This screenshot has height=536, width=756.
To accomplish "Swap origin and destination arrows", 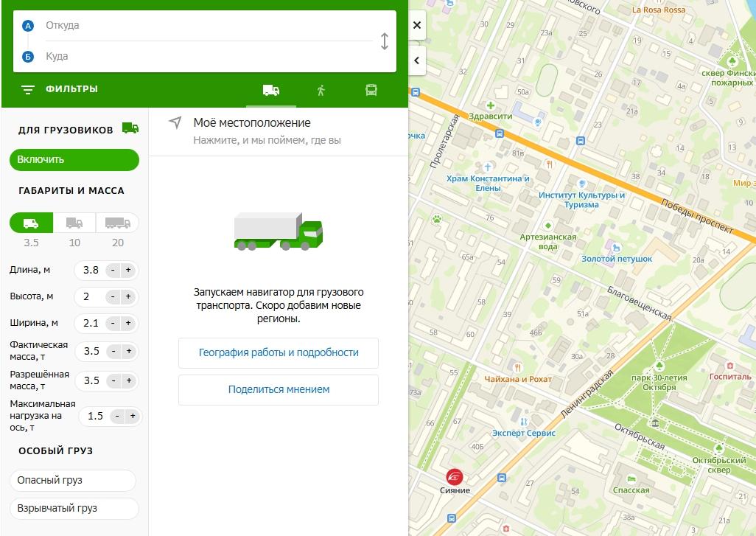I will [x=384, y=41].
